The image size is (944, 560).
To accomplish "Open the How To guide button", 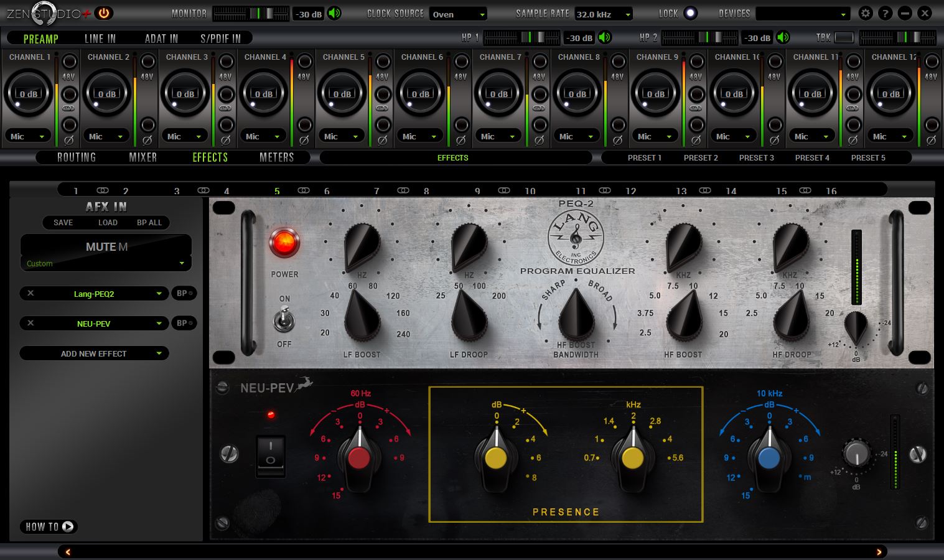I will pyautogui.click(x=50, y=526).
